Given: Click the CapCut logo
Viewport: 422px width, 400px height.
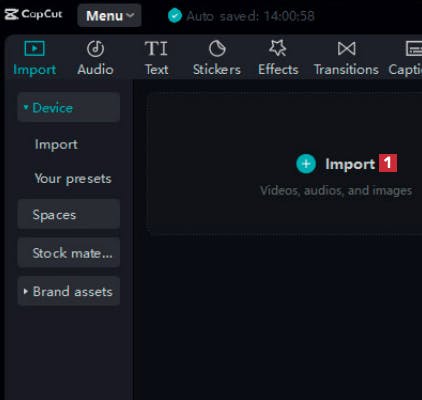Looking at the screenshot, I should (33, 14).
